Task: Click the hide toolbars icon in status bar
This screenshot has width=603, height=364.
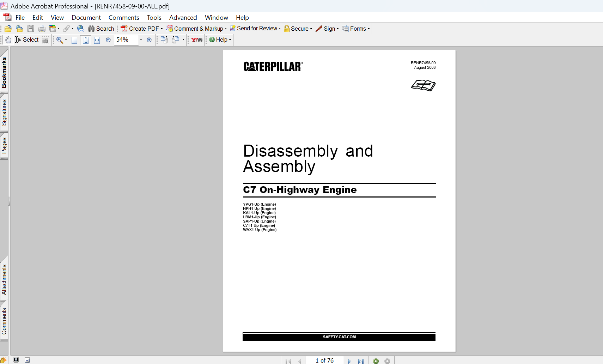Action: click(27, 360)
